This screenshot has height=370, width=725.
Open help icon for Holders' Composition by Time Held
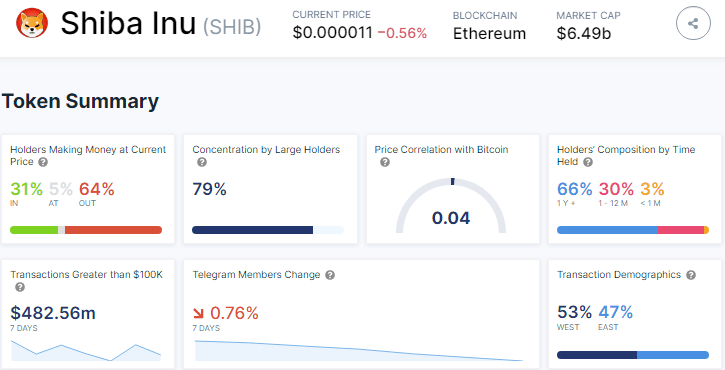pyautogui.click(x=588, y=162)
